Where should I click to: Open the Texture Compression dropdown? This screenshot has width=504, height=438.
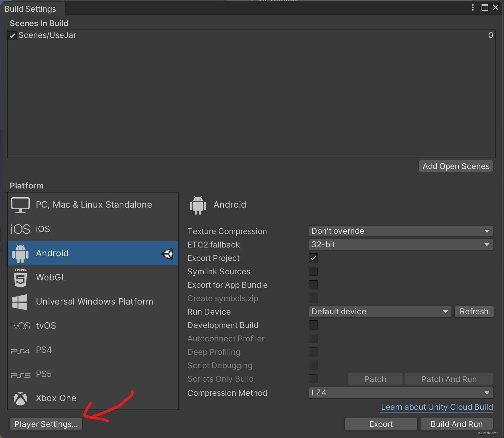point(400,231)
